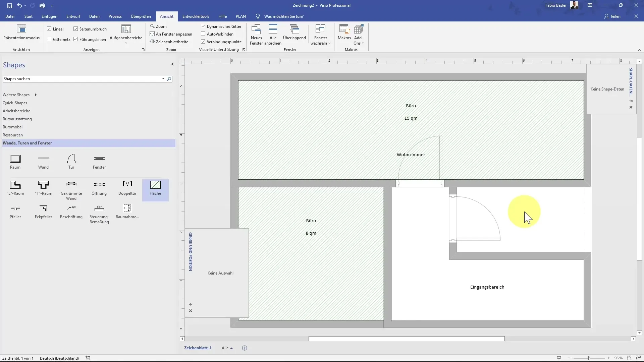Select the Pfeiler shape
644x362 pixels.
pos(15,212)
